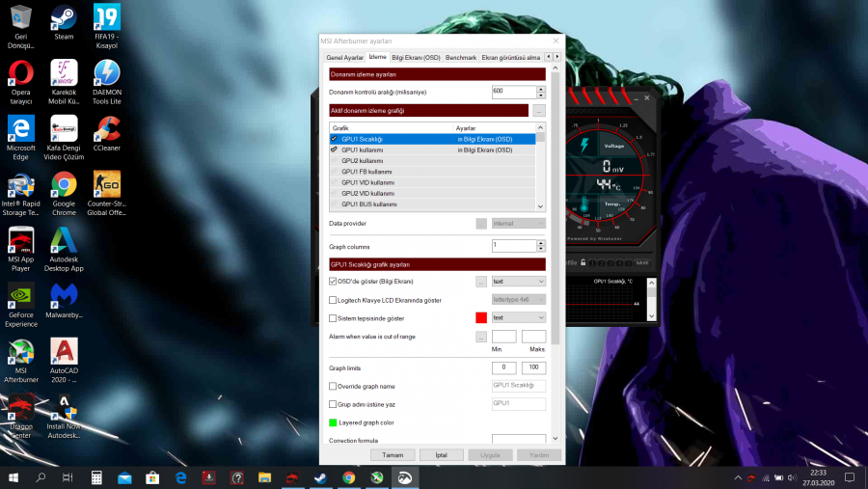
Task: Click the hardware polling interval input field
Action: point(514,92)
